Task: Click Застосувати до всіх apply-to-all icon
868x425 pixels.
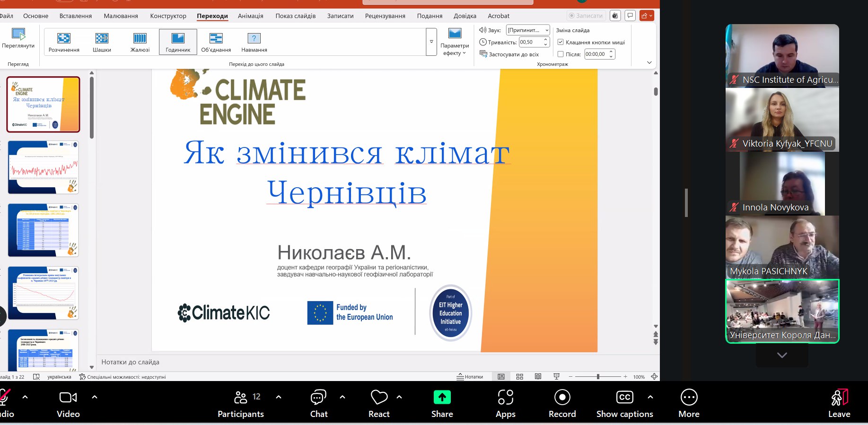Action: pyautogui.click(x=483, y=54)
